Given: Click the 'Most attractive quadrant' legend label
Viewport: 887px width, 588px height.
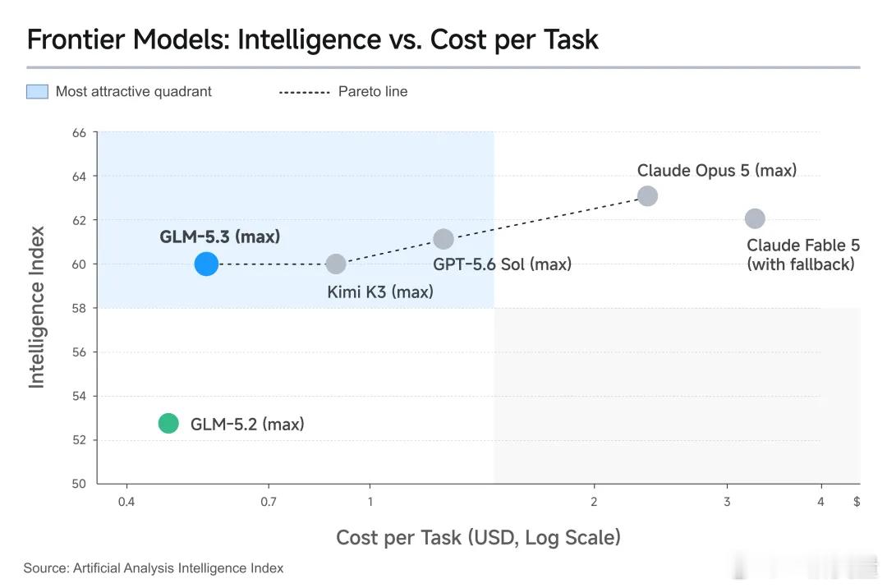Looking at the screenshot, I should click(x=134, y=92).
